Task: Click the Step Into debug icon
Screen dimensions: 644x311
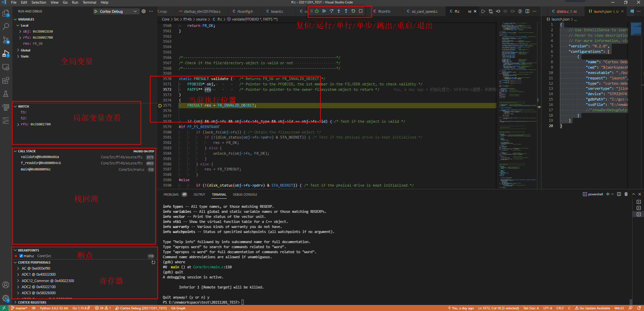Action: tap(339, 11)
